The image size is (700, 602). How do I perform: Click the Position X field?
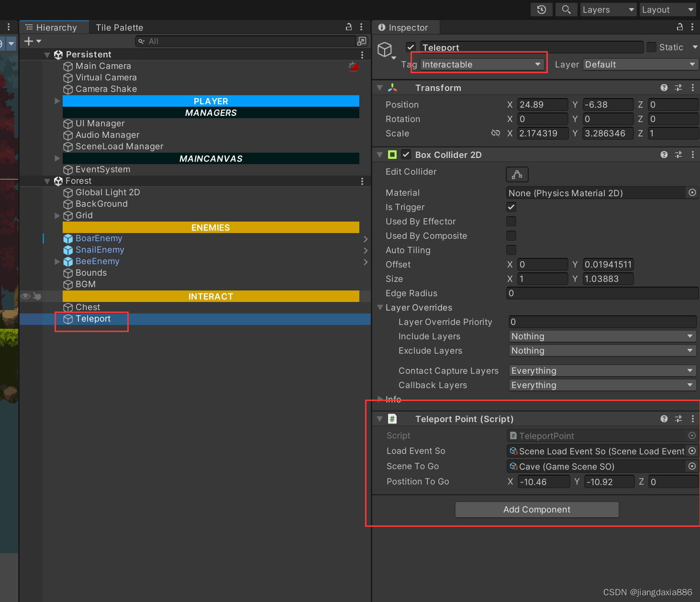click(x=543, y=105)
